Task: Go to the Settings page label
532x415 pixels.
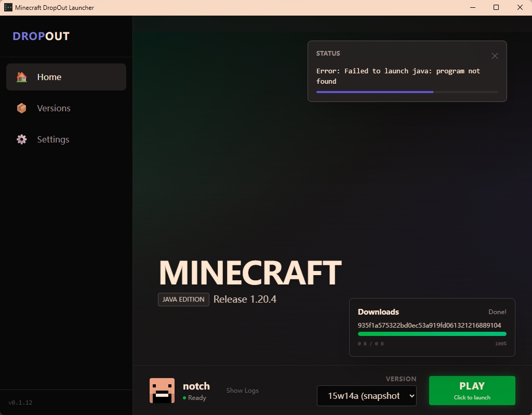Action: click(53, 139)
